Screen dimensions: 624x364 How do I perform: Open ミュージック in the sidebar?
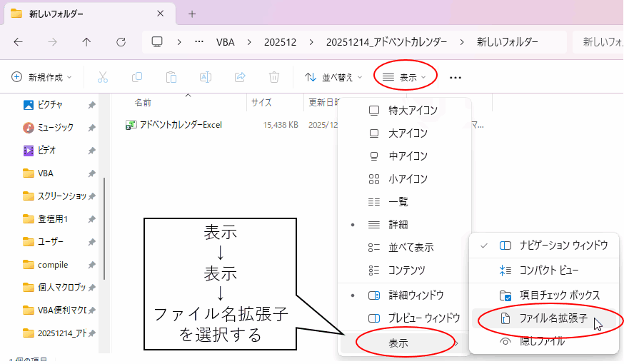[55, 128]
